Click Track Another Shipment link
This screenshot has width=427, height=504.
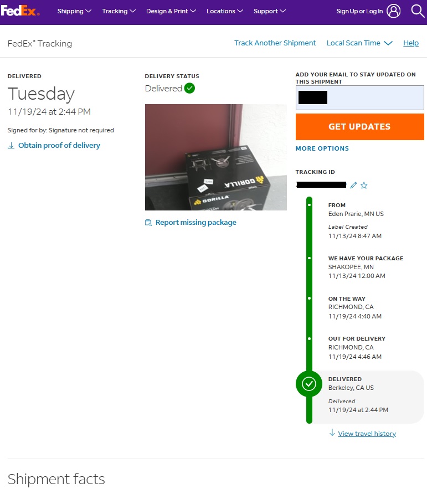point(275,43)
